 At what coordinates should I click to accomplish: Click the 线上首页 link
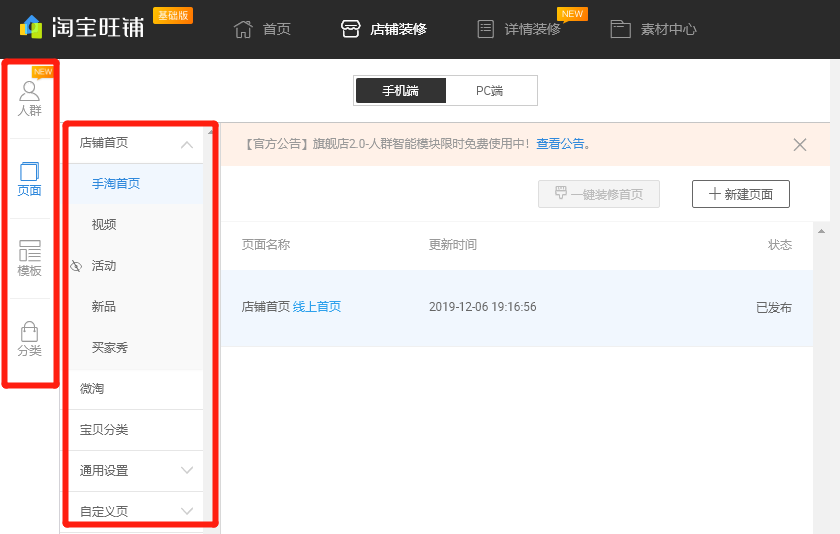click(x=317, y=307)
